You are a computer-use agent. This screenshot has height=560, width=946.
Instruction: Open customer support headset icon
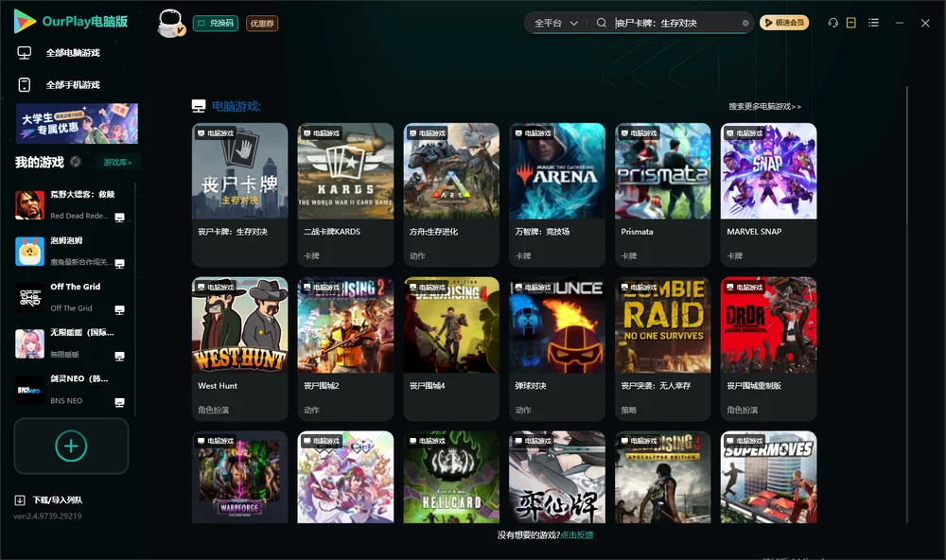[832, 23]
